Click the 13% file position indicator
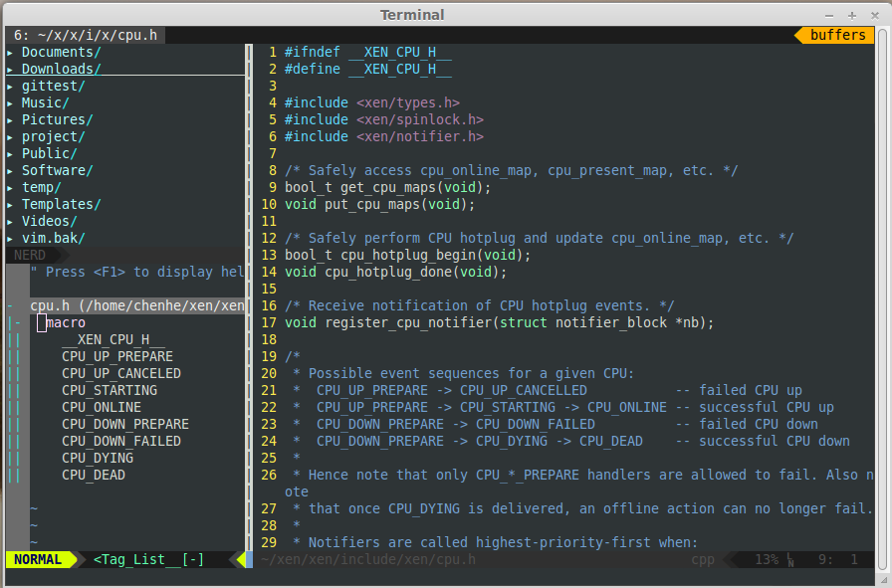Screen dimensions: 892x588 767,559
